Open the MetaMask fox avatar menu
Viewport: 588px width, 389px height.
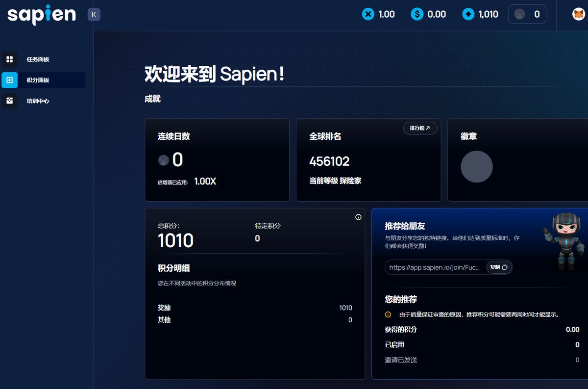[579, 14]
